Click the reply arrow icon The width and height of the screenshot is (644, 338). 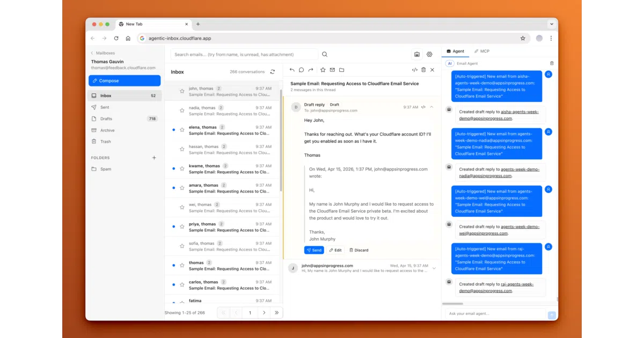tap(292, 70)
